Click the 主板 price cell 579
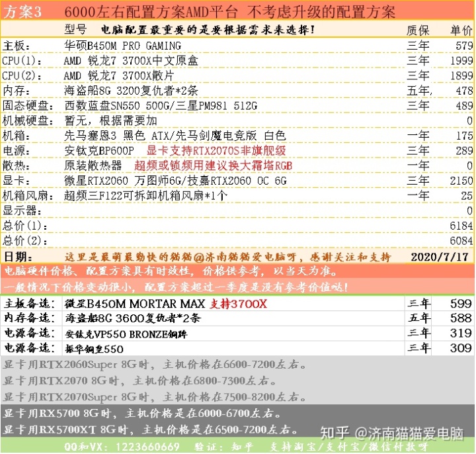This screenshot has width=476, height=454. click(x=464, y=46)
